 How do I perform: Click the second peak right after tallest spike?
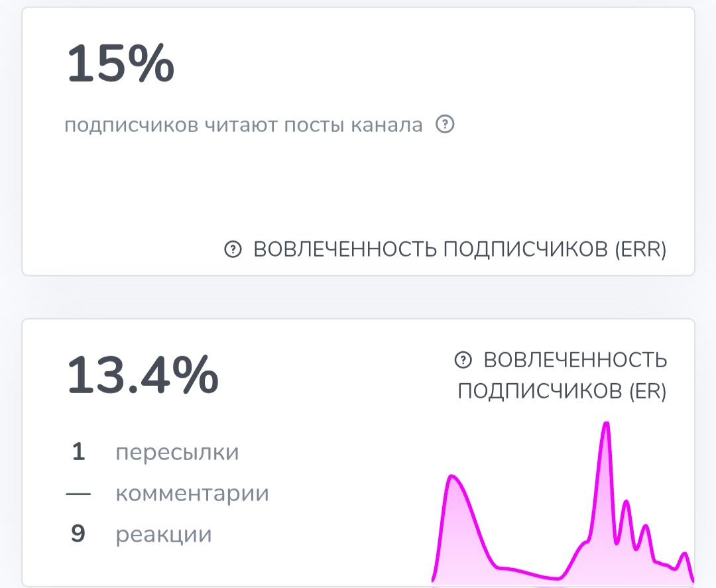point(626,504)
